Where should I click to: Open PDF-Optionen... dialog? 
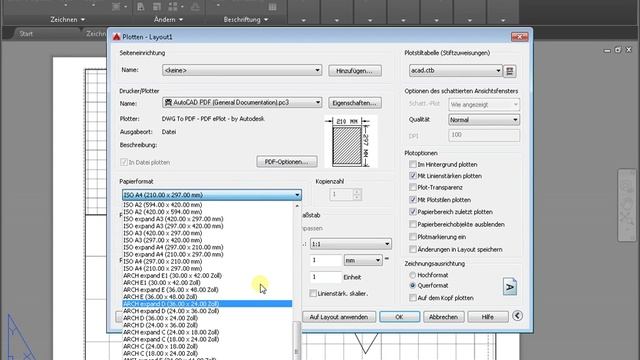[x=287, y=162]
